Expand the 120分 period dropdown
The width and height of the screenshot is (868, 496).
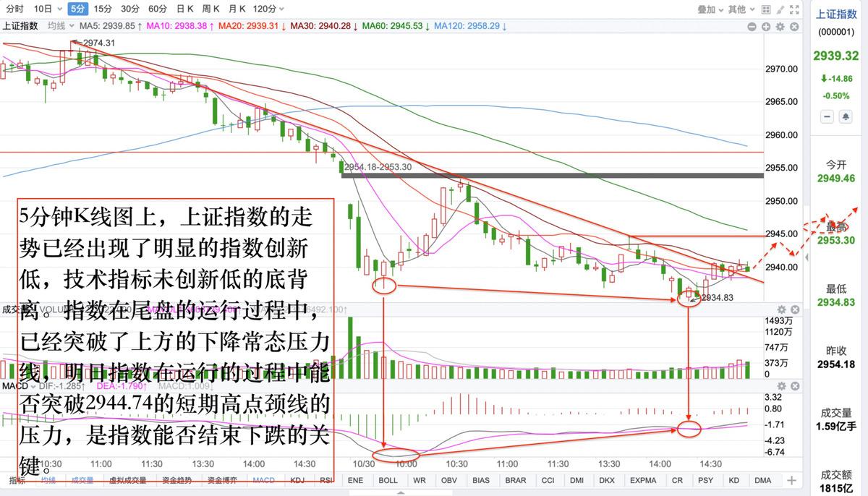(268, 9)
